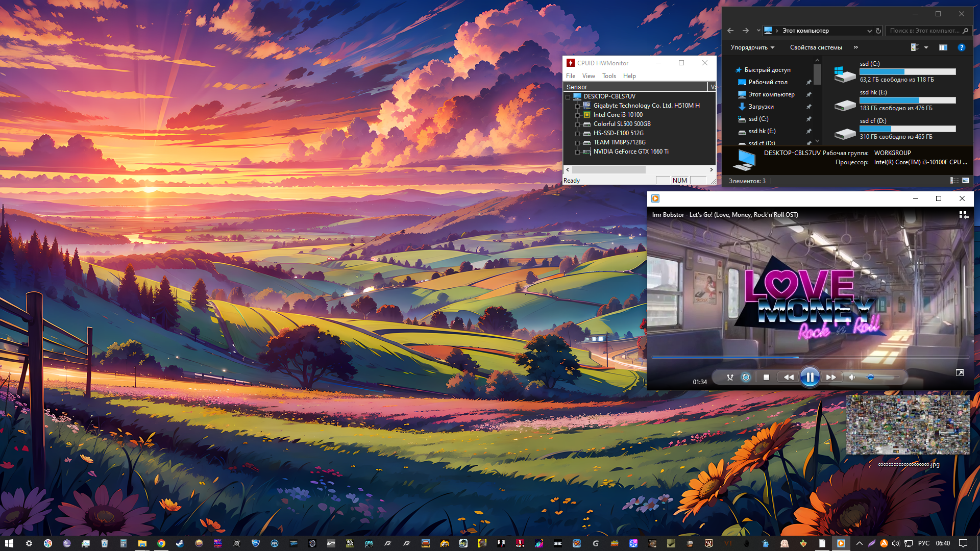The height and width of the screenshot is (551, 980).
Task: Open Settings gear from taskbar
Action: [29, 543]
